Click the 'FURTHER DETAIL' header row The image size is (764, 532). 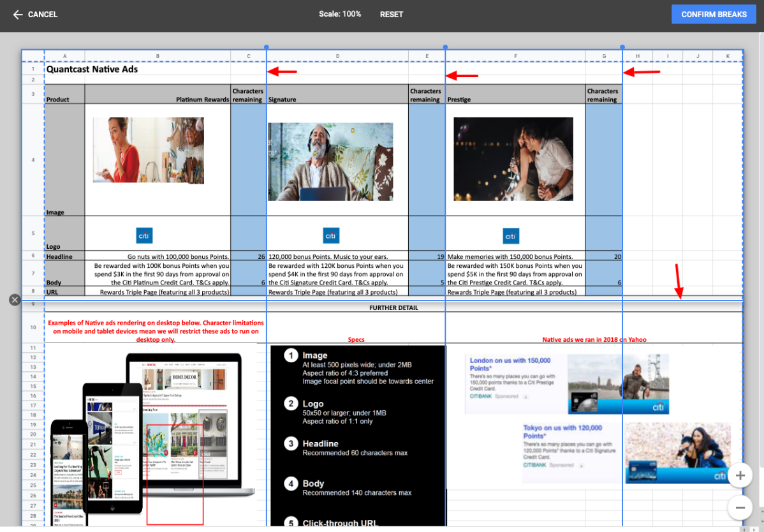[x=393, y=307]
